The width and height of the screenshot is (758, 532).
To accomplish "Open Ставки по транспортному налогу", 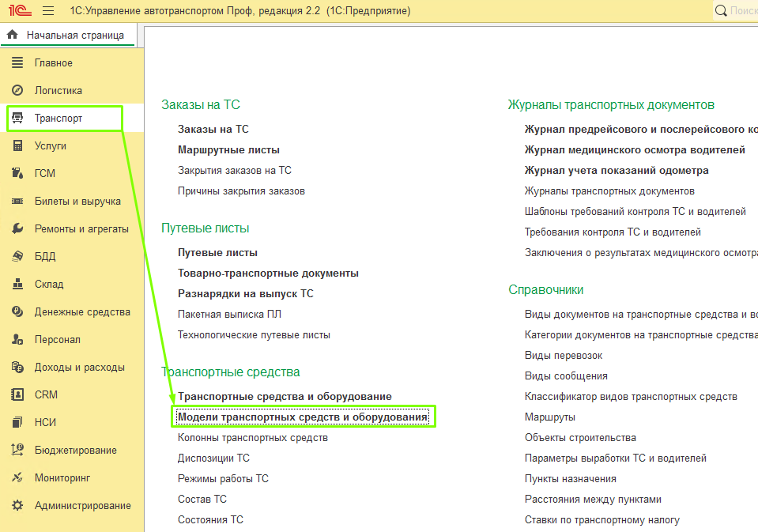I will click(x=601, y=520).
